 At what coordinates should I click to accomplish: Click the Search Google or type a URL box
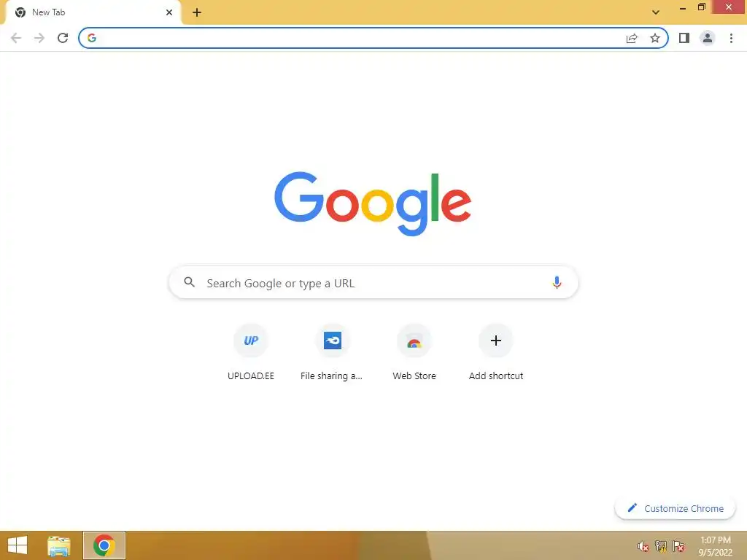(373, 282)
